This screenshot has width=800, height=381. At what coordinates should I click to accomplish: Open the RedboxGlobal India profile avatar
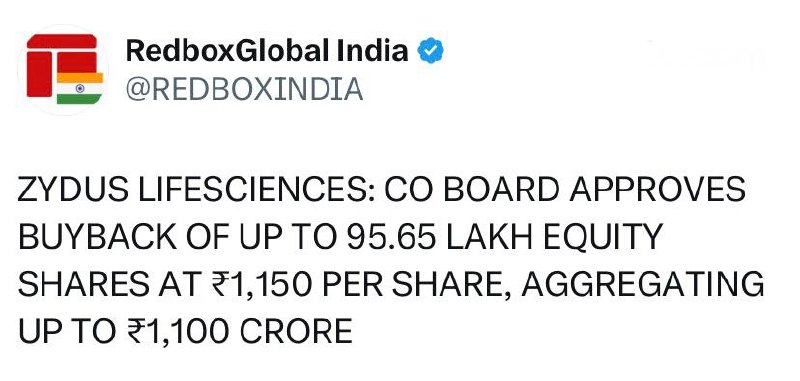[63, 69]
